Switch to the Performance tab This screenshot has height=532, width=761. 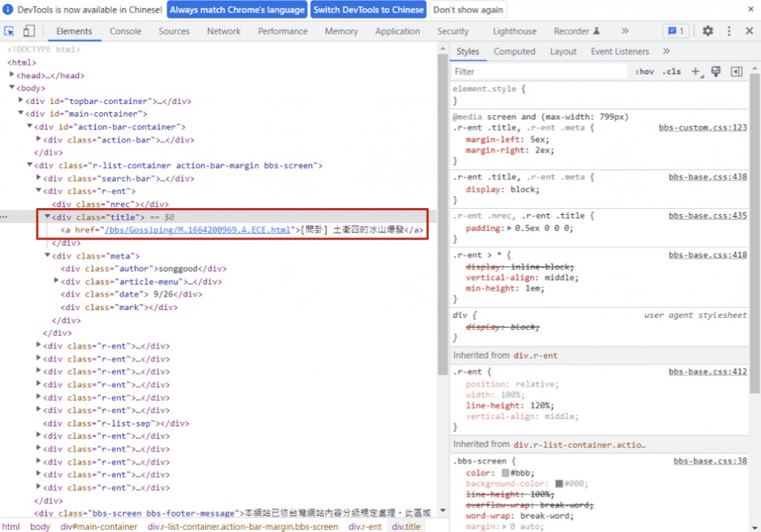pos(282,31)
